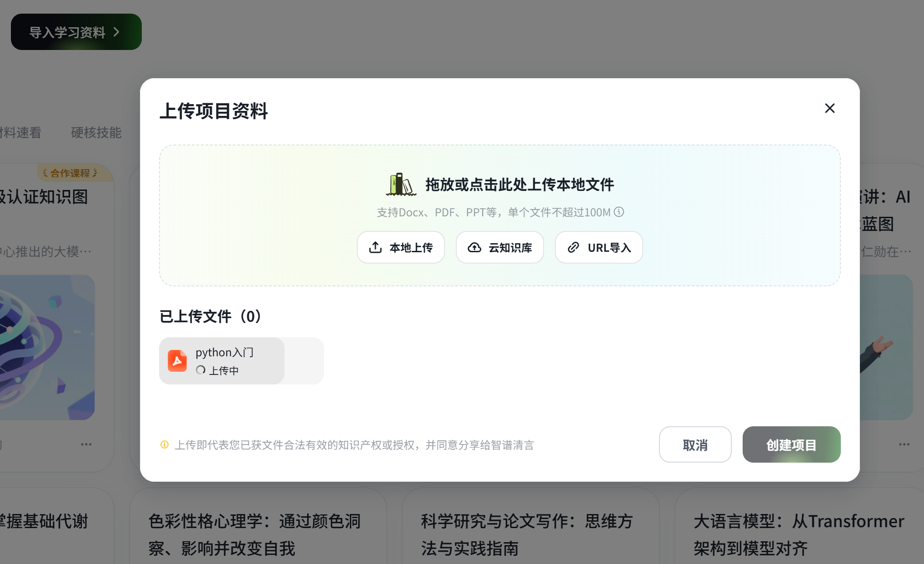The height and width of the screenshot is (564, 924).
Task: Click the PDF icon of python入门 file
Action: pos(177,361)
